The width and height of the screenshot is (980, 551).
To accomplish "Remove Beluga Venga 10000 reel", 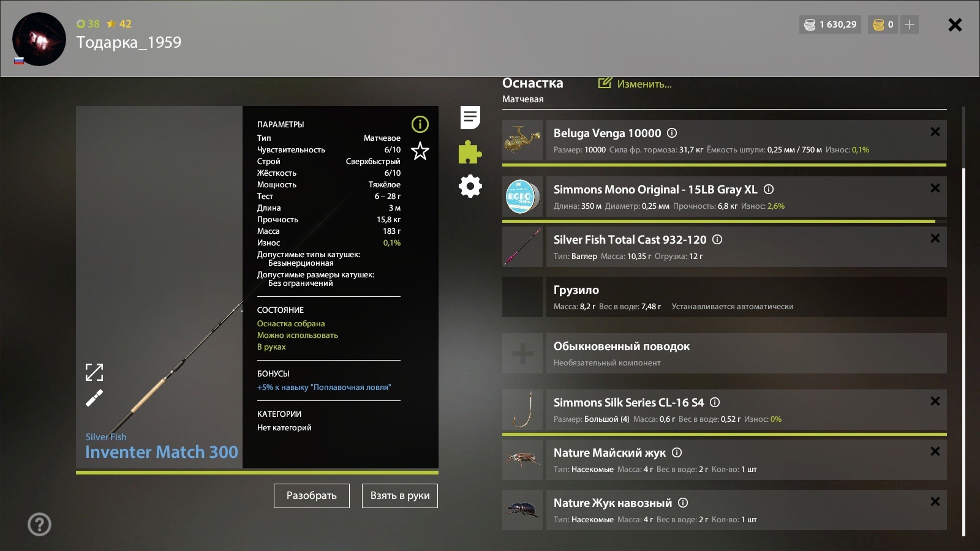I will point(935,132).
